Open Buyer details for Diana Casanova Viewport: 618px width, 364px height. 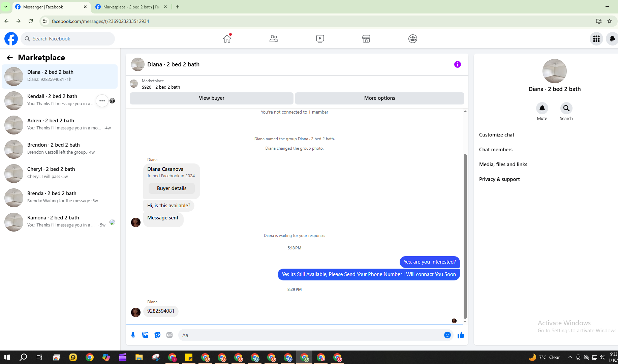click(172, 188)
